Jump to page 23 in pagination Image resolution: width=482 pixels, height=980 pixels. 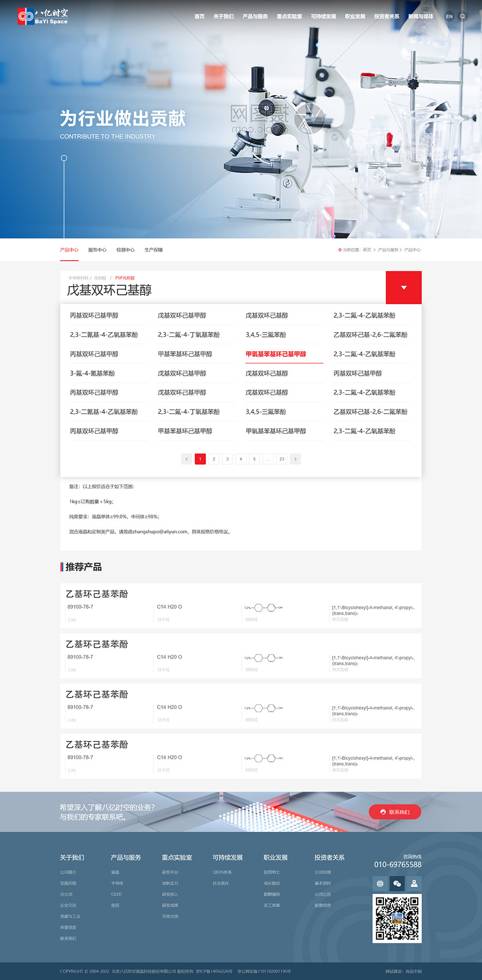coord(281,459)
